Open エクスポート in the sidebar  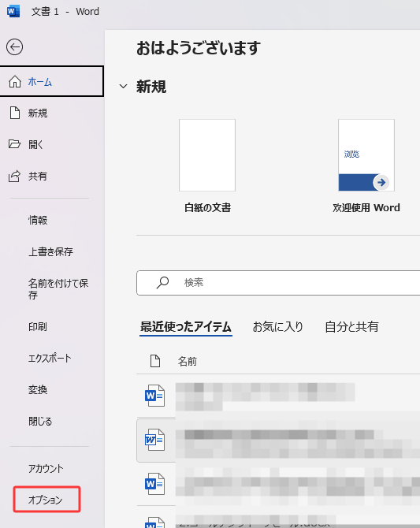(x=51, y=358)
